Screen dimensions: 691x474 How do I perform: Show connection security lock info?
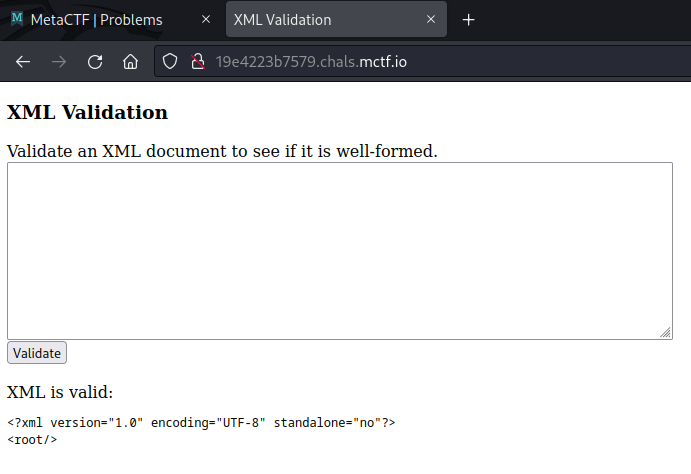click(197, 62)
